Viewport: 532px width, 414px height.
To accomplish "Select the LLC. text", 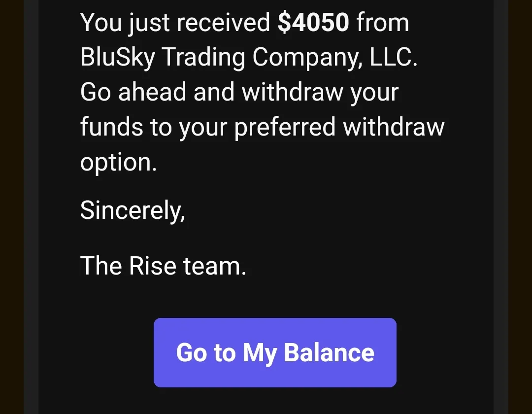I will [393, 56].
